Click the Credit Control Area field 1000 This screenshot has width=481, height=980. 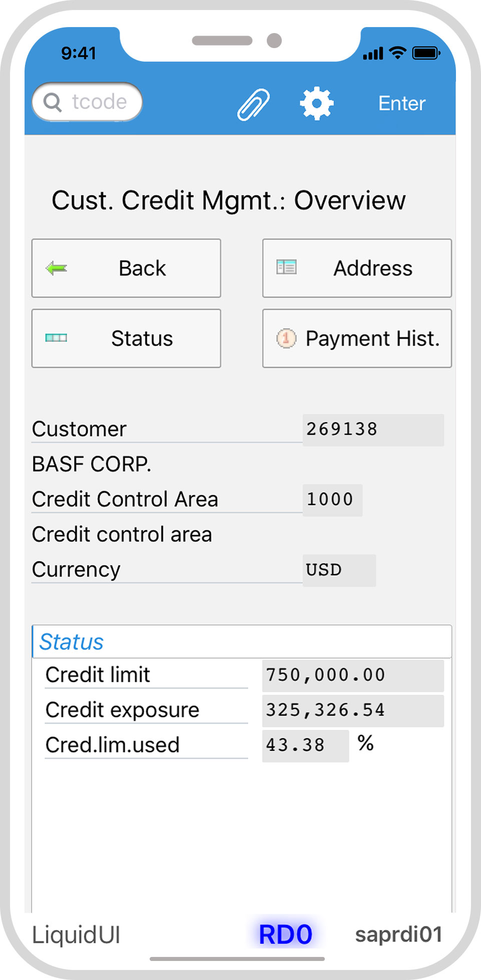[x=332, y=500]
